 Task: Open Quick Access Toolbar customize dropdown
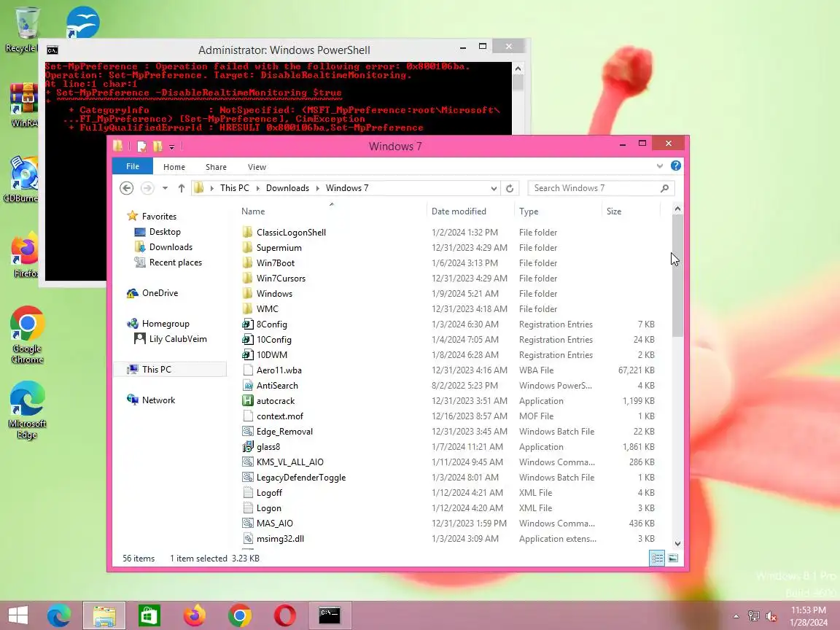[171, 147]
